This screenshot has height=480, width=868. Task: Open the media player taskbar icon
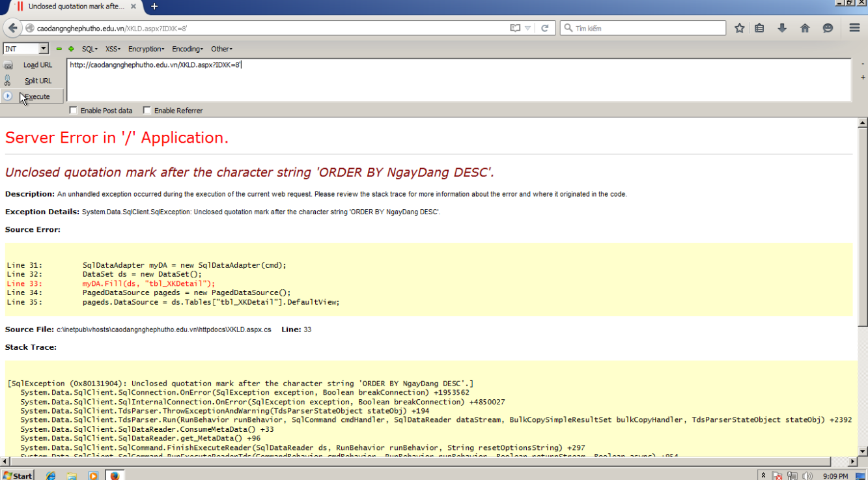click(x=93, y=475)
